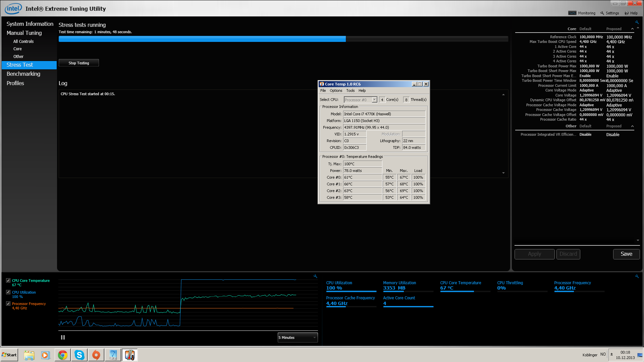
Task: Switch to Core Temp taskbar button
Action: (x=129, y=355)
